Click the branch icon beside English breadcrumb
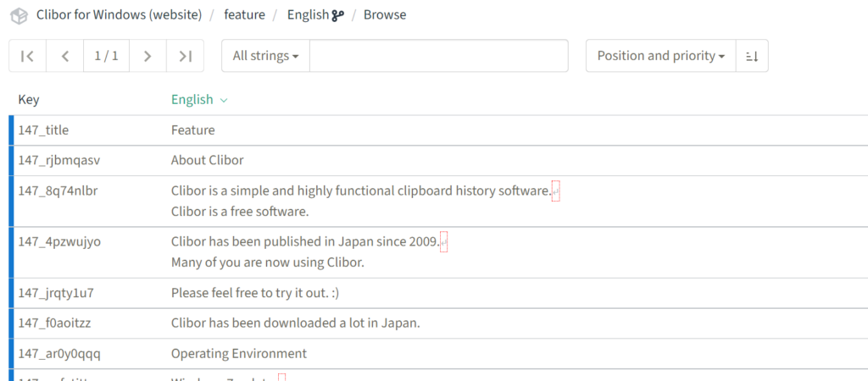Viewport: 868px width, 381px height. click(337, 15)
